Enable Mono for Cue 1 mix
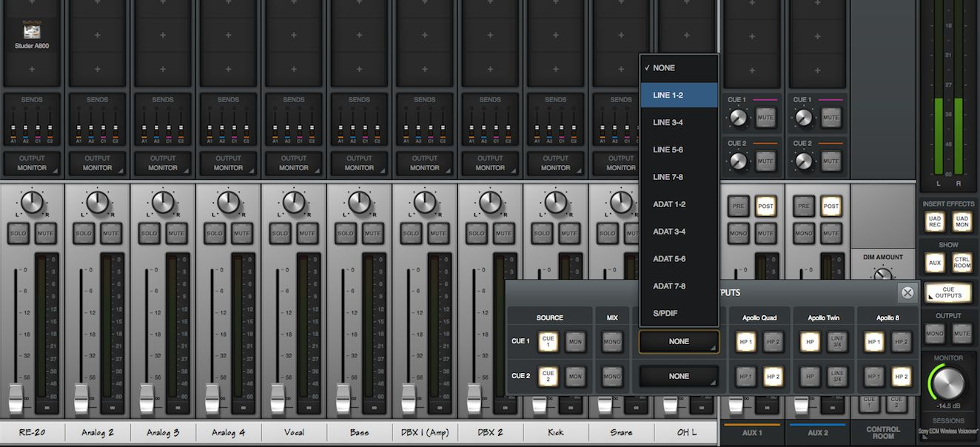The image size is (980, 447). pos(612,342)
